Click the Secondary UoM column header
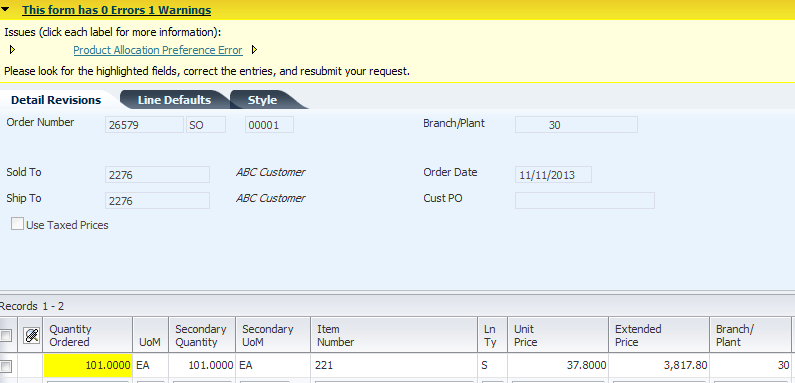Viewport: 795px width, 383px height. (x=273, y=335)
